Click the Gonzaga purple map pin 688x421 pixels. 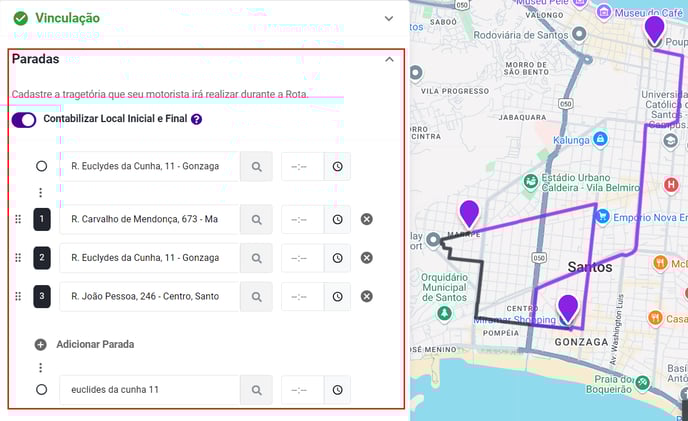(568, 308)
